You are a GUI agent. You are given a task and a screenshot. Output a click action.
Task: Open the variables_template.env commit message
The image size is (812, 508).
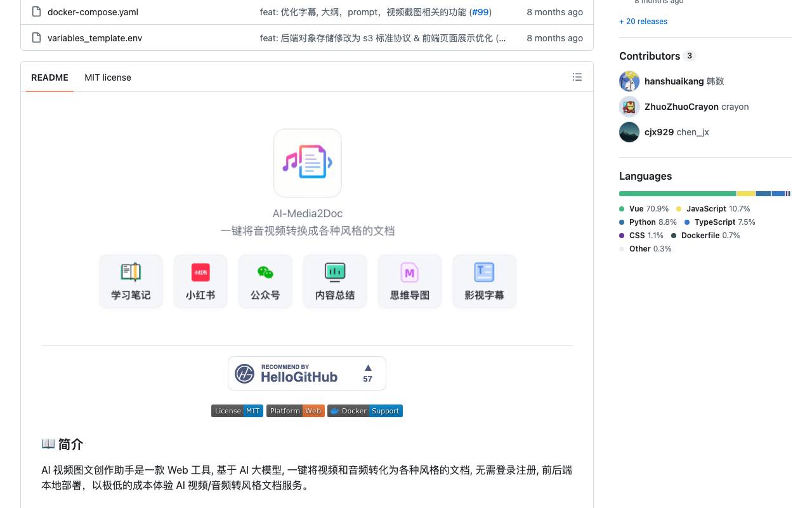click(x=383, y=38)
